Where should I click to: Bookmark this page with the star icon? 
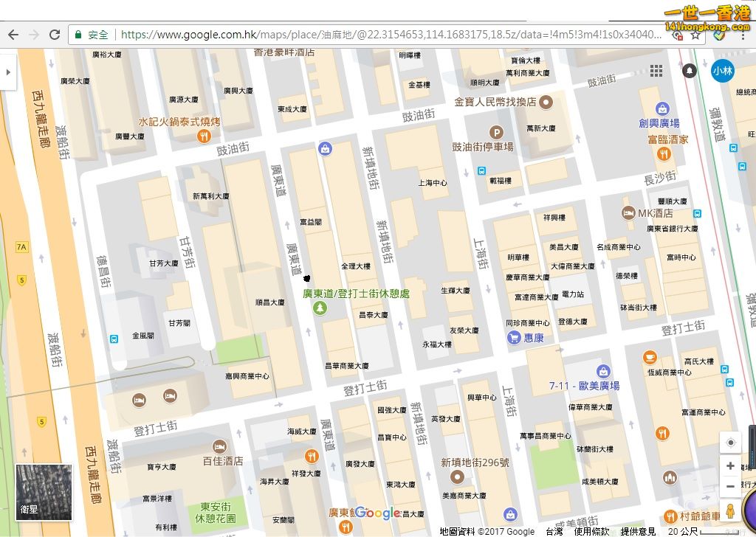(695, 35)
